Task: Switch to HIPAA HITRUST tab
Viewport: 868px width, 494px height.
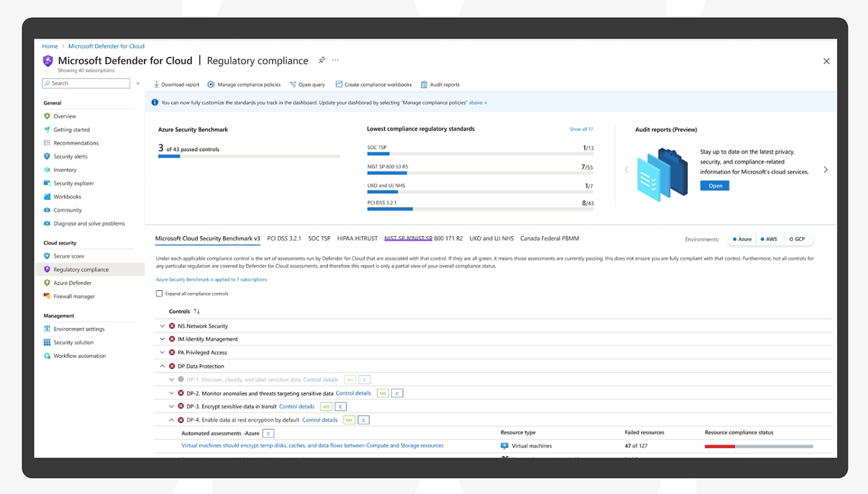Action: 357,238
